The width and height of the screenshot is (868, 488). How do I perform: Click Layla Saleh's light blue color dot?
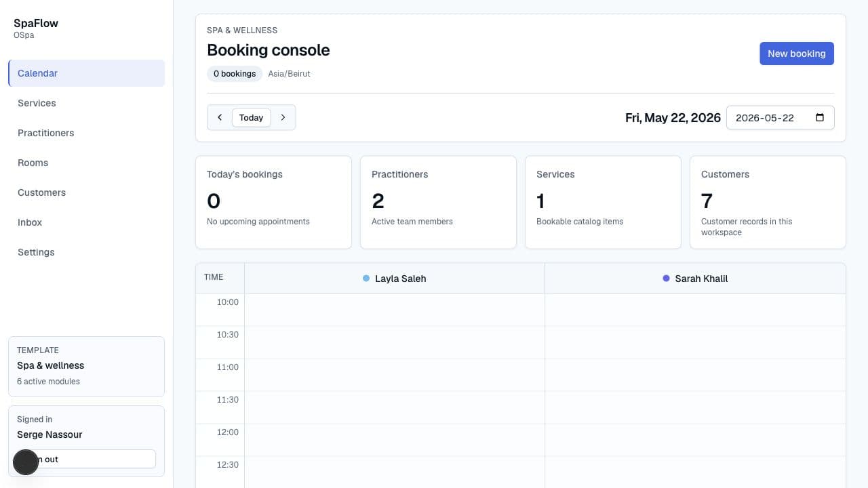366,279
